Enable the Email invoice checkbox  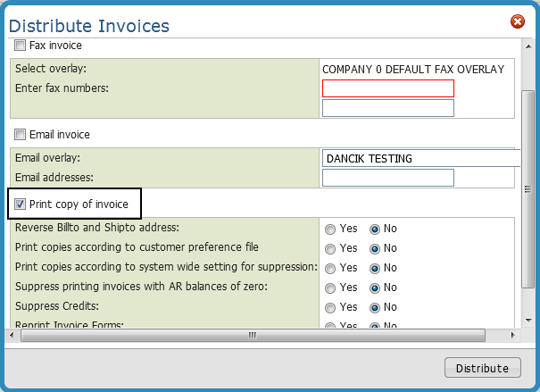(x=21, y=135)
